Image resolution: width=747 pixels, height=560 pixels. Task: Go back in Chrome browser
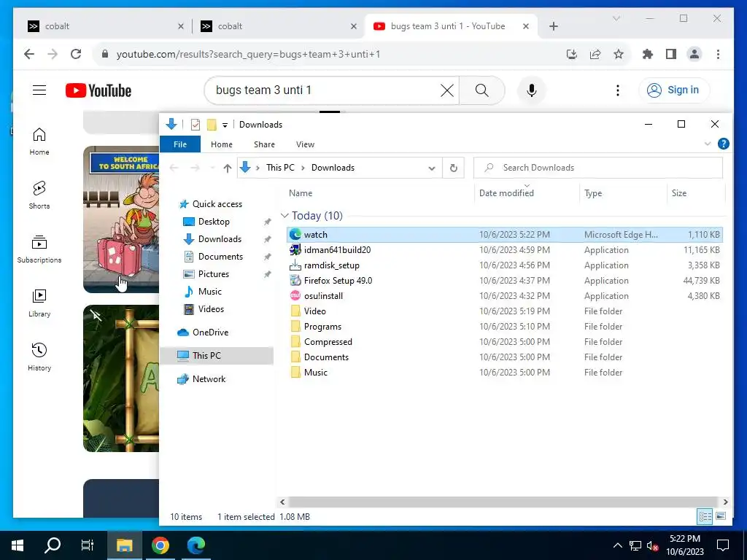[29, 54]
